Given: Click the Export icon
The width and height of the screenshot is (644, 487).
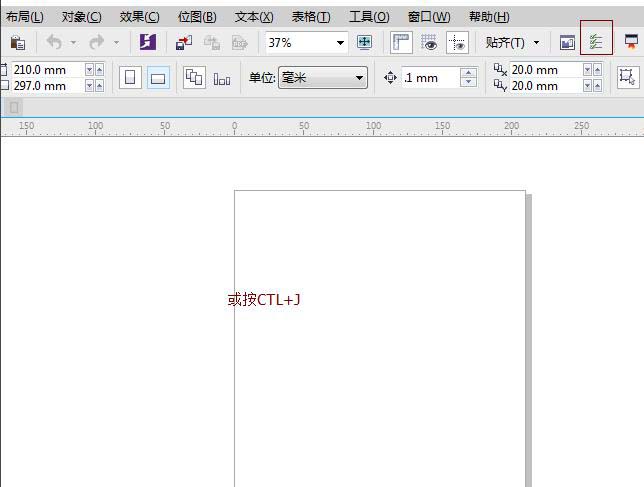Looking at the screenshot, I should pyautogui.click(x=212, y=43).
